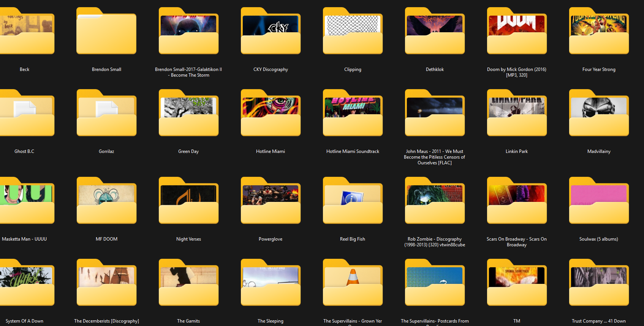
Task: Click the 'Soulwax (5 albums)' name label
Action: pyautogui.click(x=599, y=239)
